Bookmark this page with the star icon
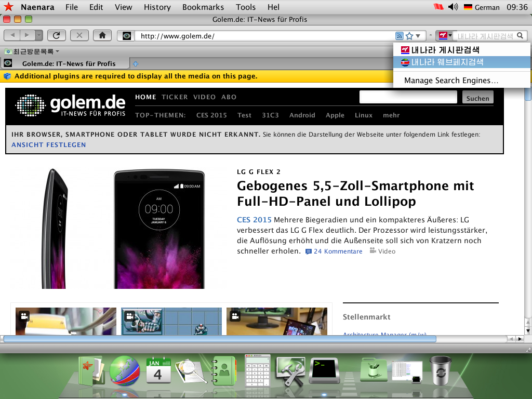The height and width of the screenshot is (399, 532). pos(409,36)
